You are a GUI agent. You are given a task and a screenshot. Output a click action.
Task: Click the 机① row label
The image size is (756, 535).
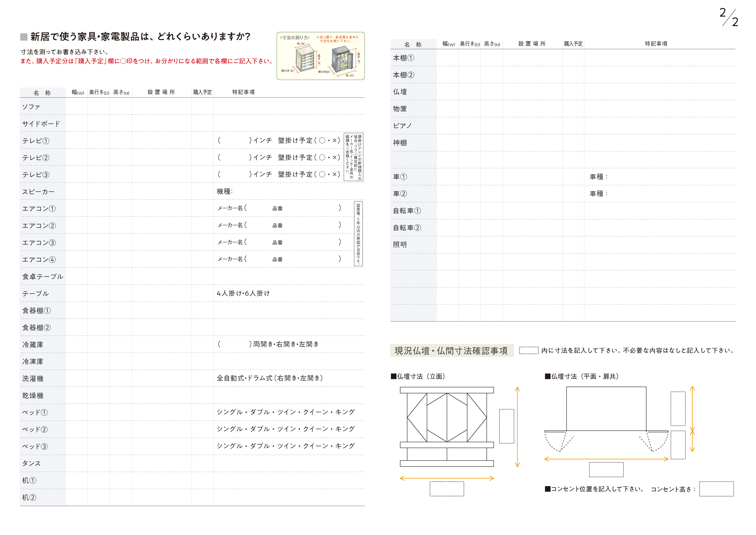[x=29, y=481]
